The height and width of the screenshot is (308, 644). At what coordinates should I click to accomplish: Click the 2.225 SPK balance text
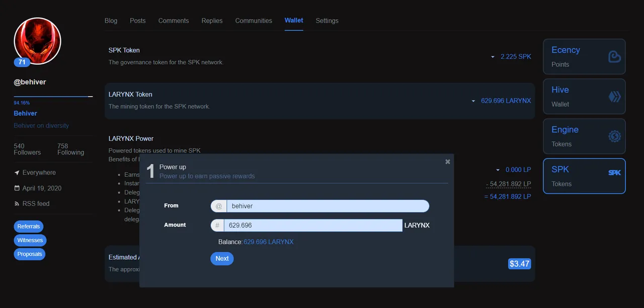click(516, 57)
